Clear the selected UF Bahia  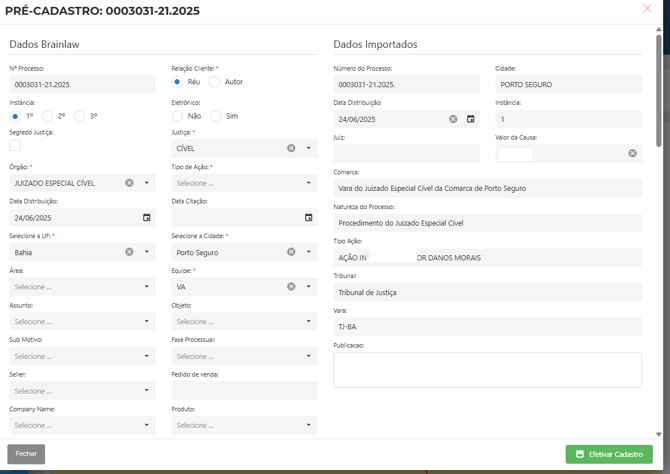pyautogui.click(x=129, y=252)
